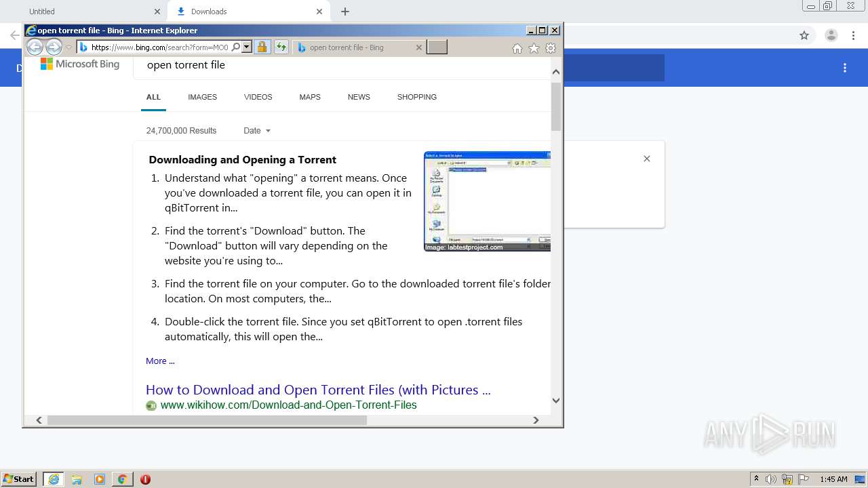Open the Chrome profile avatar
This screenshot has height=488, width=868.
tap(831, 35)
